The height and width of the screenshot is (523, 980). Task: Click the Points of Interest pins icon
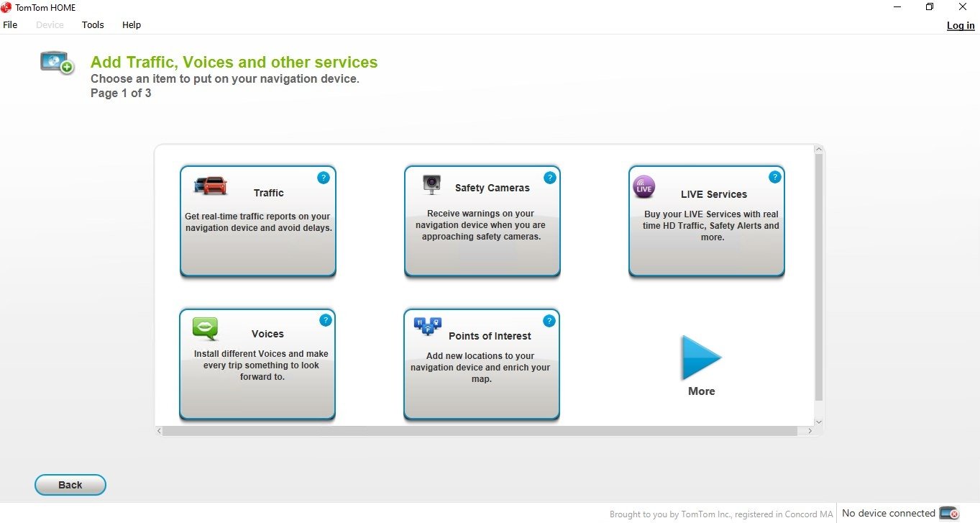click(x=428, y=327)
